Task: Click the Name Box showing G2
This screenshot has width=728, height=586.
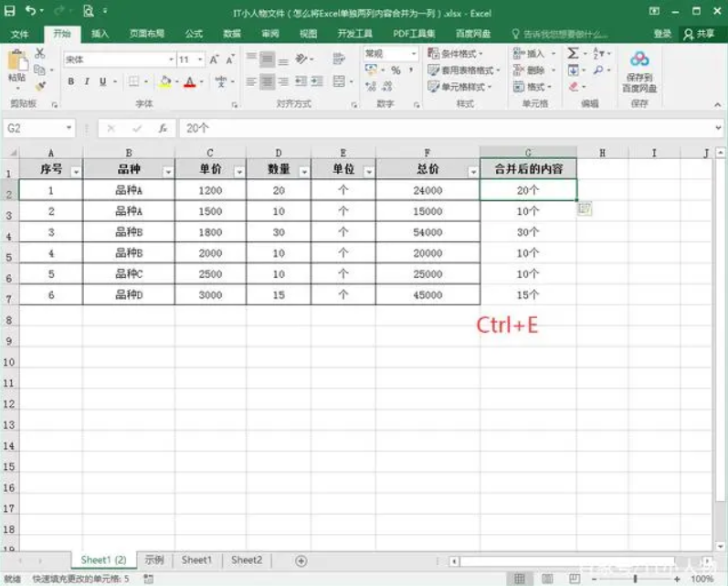Action: (35, 129)
